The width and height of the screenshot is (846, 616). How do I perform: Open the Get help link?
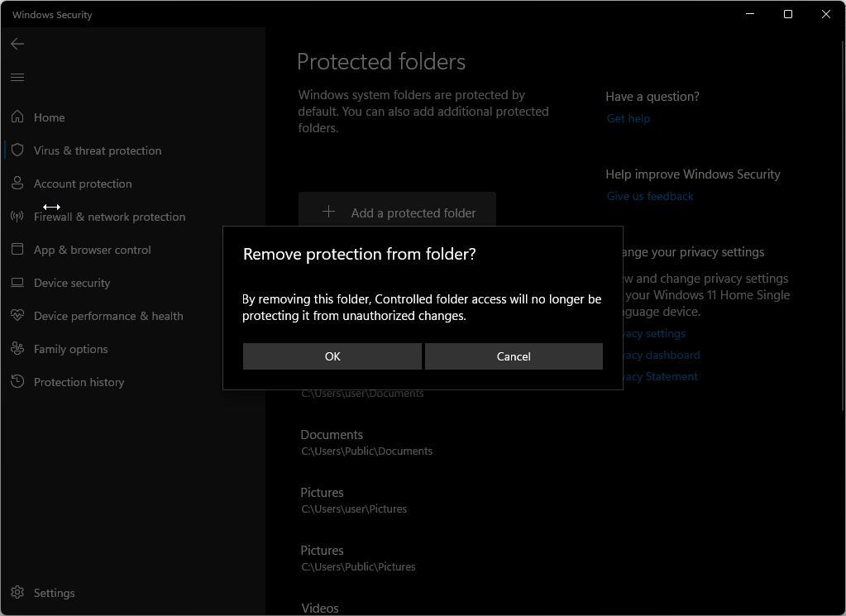click(x=628, y=118)
